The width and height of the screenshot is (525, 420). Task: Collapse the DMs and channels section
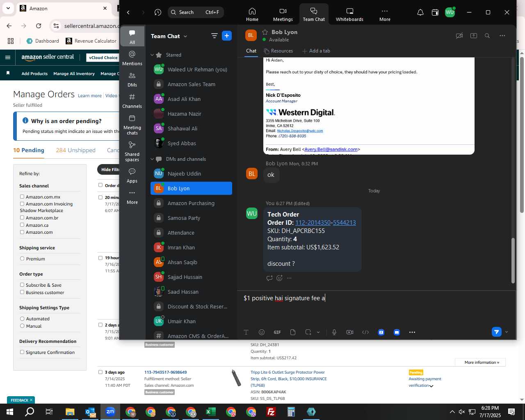point(152,159)
